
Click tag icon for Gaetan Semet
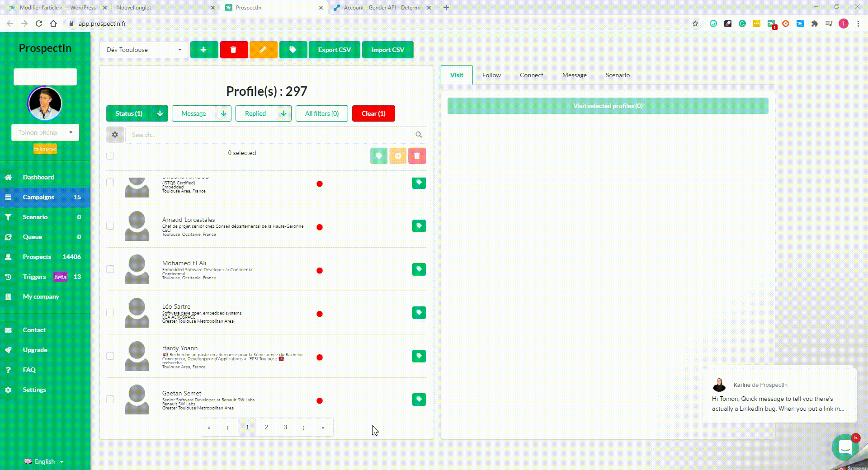click(419, 399)
